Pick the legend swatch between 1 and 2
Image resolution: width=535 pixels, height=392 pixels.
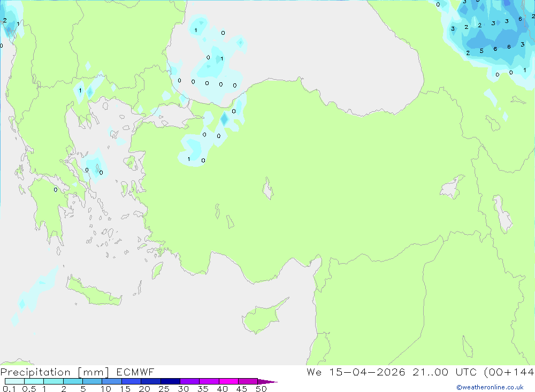tap(53, 381)
